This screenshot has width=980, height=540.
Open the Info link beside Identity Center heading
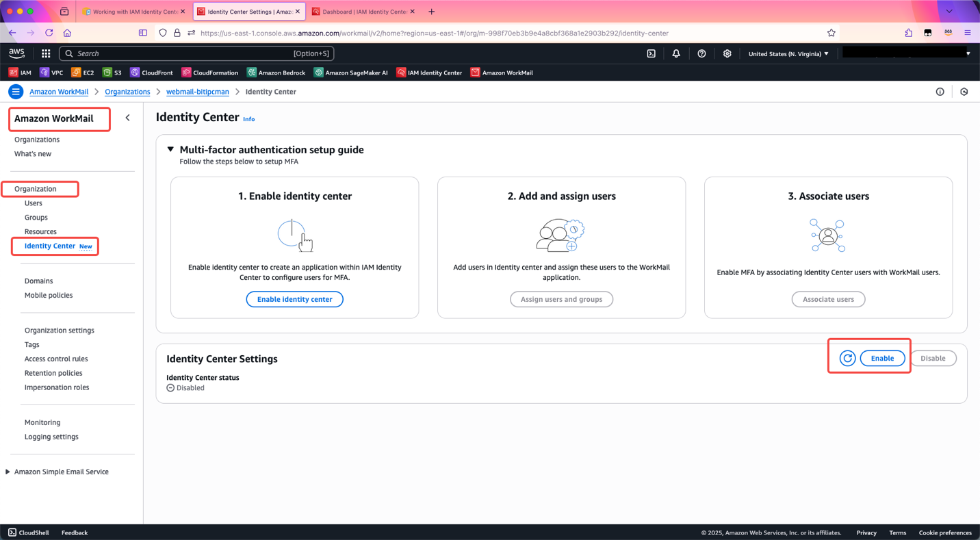(x=249, y=119)
